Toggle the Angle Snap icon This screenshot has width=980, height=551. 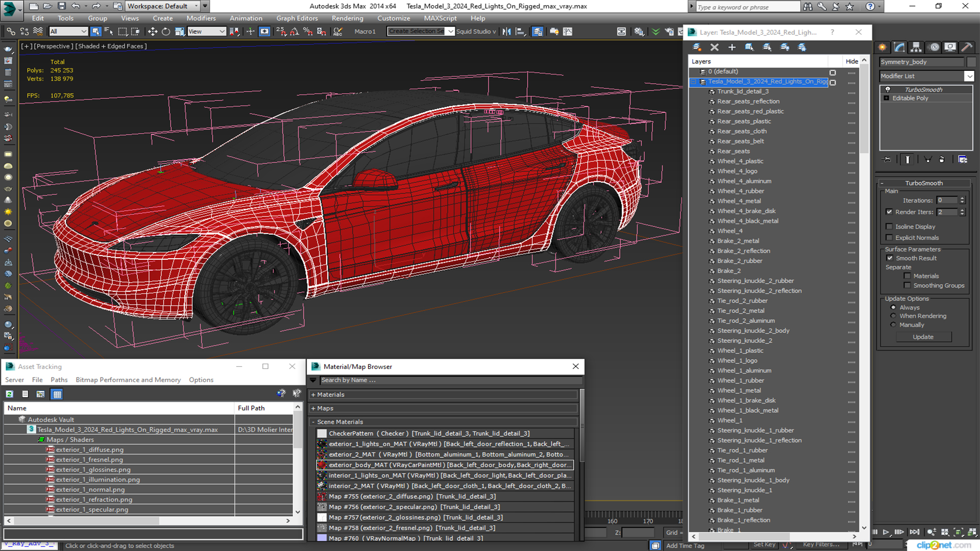click(295, 32)
